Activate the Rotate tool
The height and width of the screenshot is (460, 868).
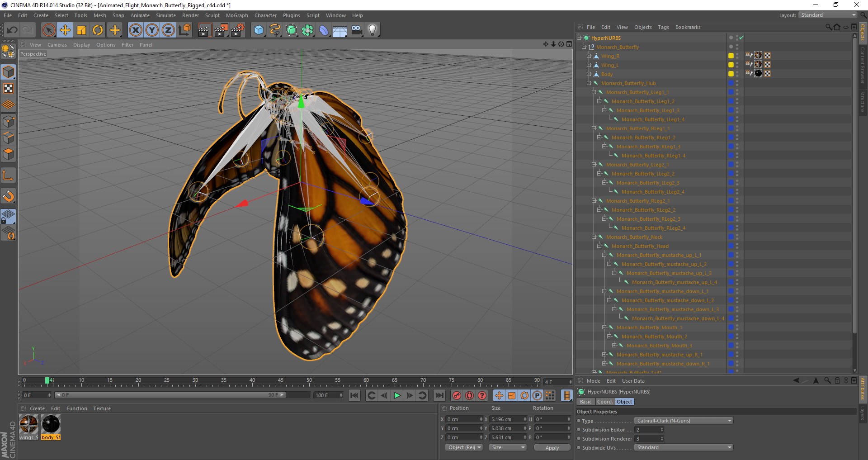click(98, 30)
